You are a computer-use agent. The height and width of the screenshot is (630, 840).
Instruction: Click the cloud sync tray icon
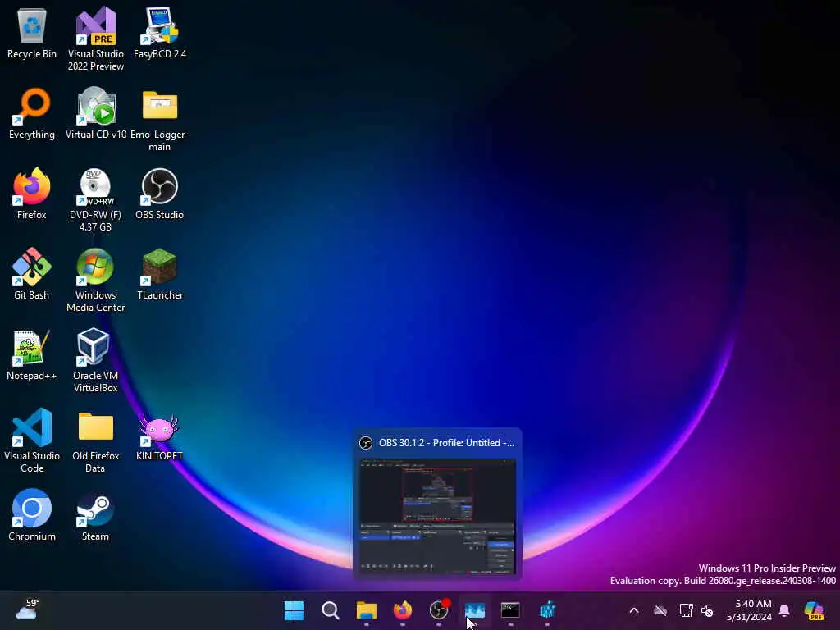[660, 610]
